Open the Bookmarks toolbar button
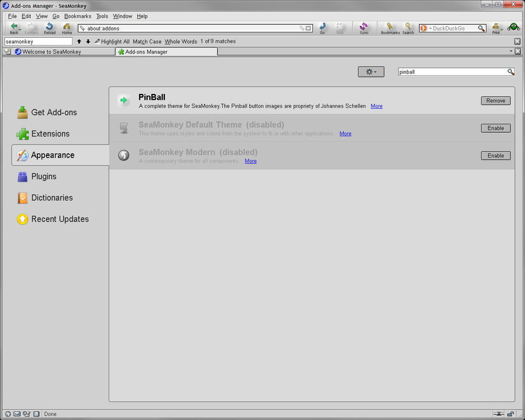 tap(390, 28)
